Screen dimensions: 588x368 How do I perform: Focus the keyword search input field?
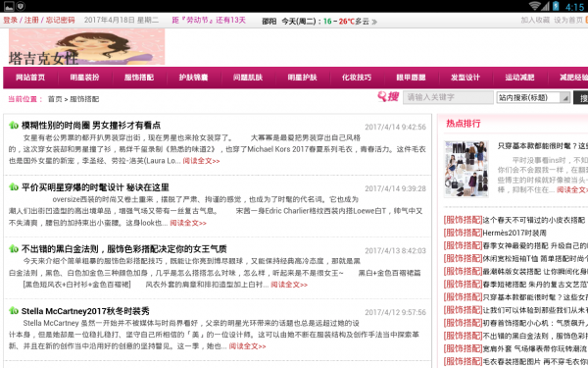click(x=448, y=97)
